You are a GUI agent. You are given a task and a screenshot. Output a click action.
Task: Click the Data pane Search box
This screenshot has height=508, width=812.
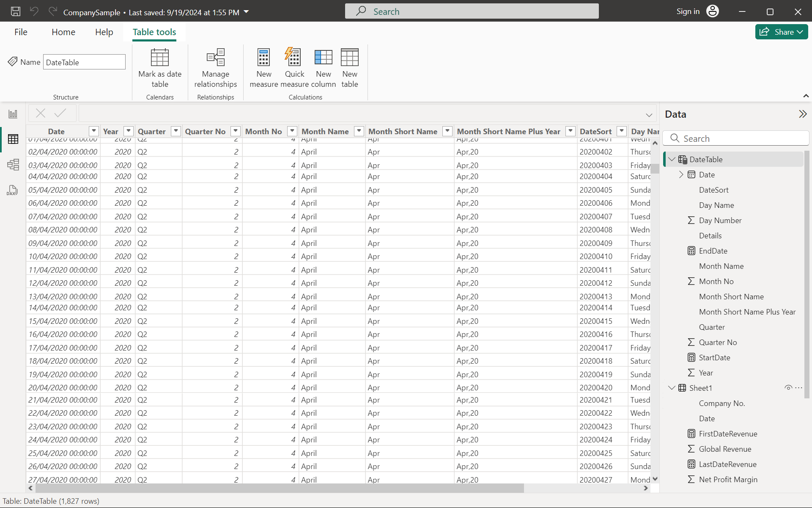click(736, 138)
